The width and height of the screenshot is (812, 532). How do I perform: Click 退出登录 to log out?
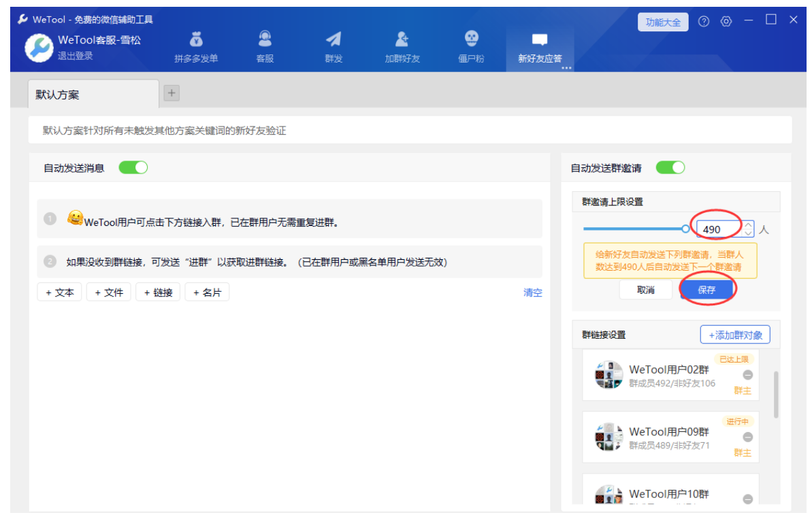pos(75,56)
